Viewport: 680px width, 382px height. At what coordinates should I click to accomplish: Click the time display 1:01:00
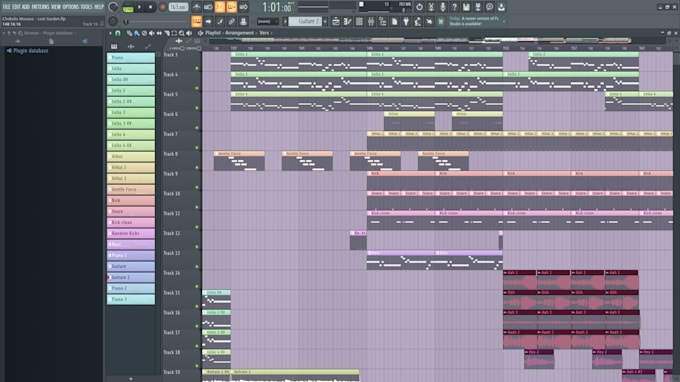click(x=277, y=7)
